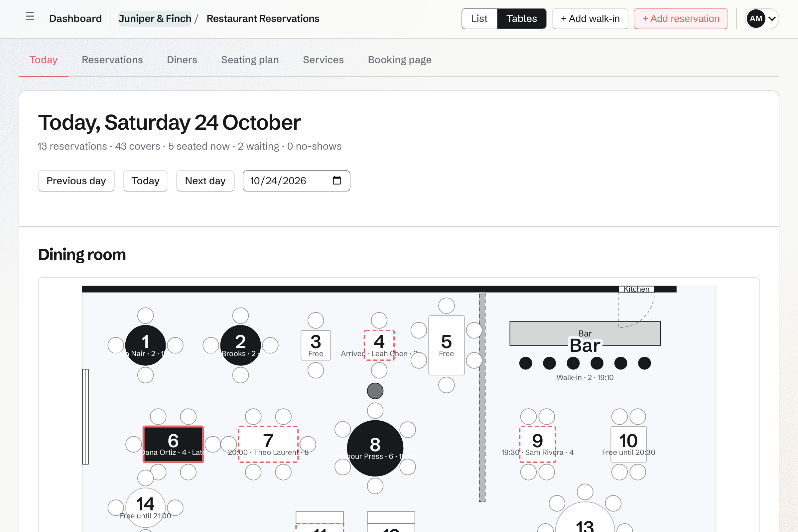Open the hamburger navigation menu
798x532 pixels.
pyautogui.click(x=30, y=16)
